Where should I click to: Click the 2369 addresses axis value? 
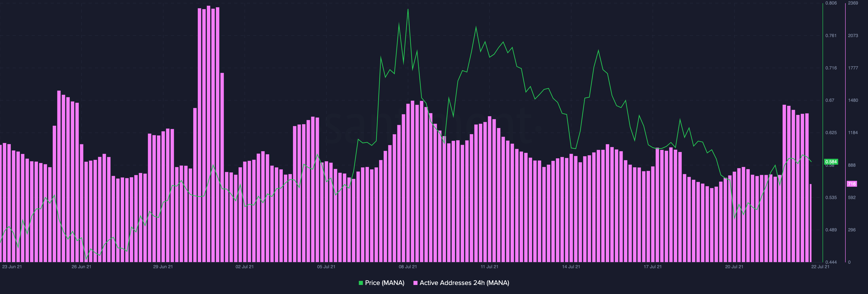tap(853, 3)
